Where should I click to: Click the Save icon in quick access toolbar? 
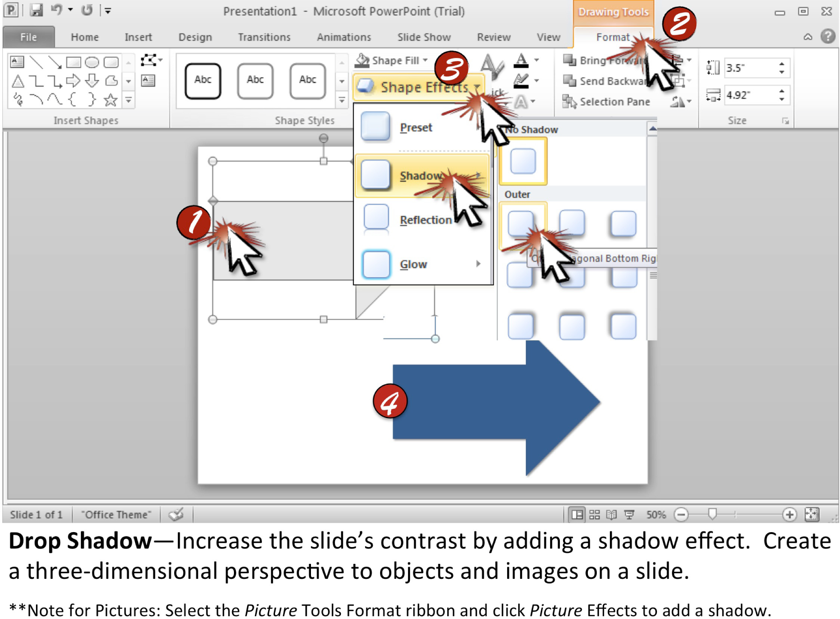coord(36,10)
